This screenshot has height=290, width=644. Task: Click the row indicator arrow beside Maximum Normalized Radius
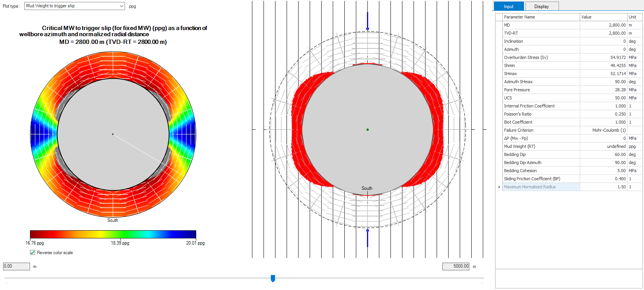499,187
